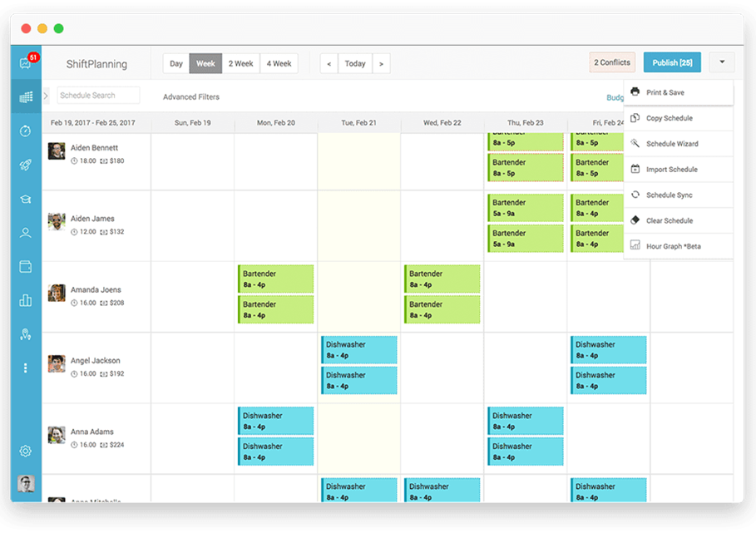Open the settings gear in sidebar
756x533 pixels.
[26, 451]
